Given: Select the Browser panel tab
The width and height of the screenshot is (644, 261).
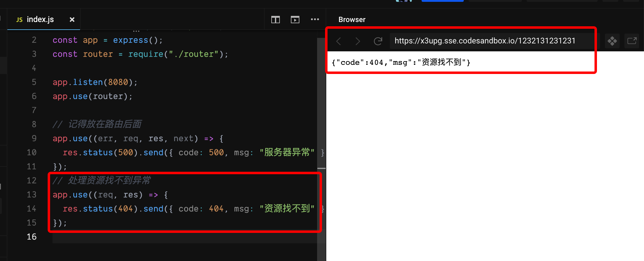Looking at the screenshot, I should click(x=352, y=20).
